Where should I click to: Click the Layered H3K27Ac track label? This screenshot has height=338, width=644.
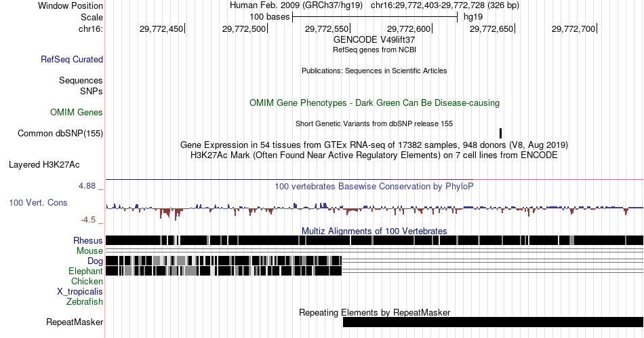pos(44,164)
